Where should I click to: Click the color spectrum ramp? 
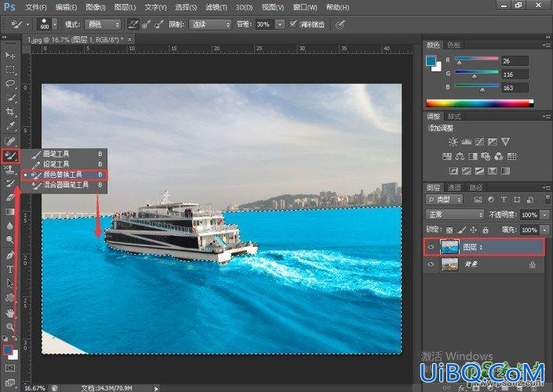click(479, 103)
